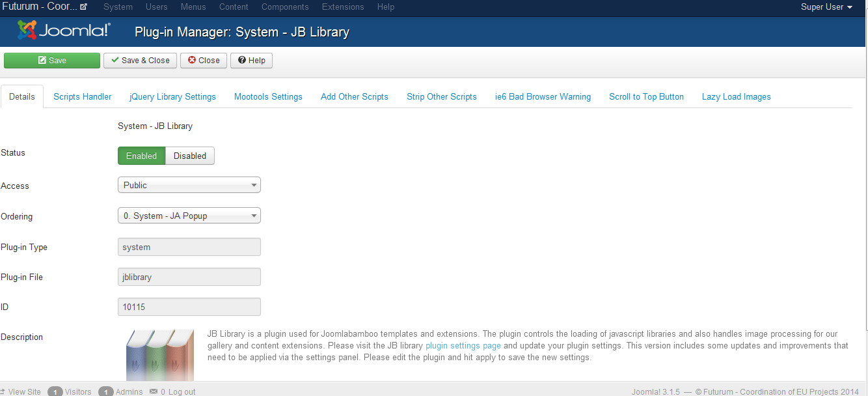
Task: Click the Status label
Action: (x=13, y=152)
